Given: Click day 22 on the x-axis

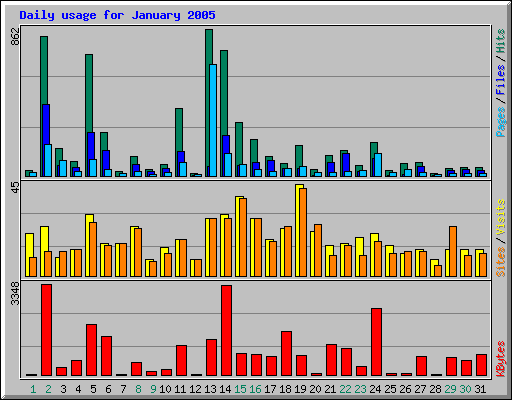Looking at the screenshot, I should point(345,389).
